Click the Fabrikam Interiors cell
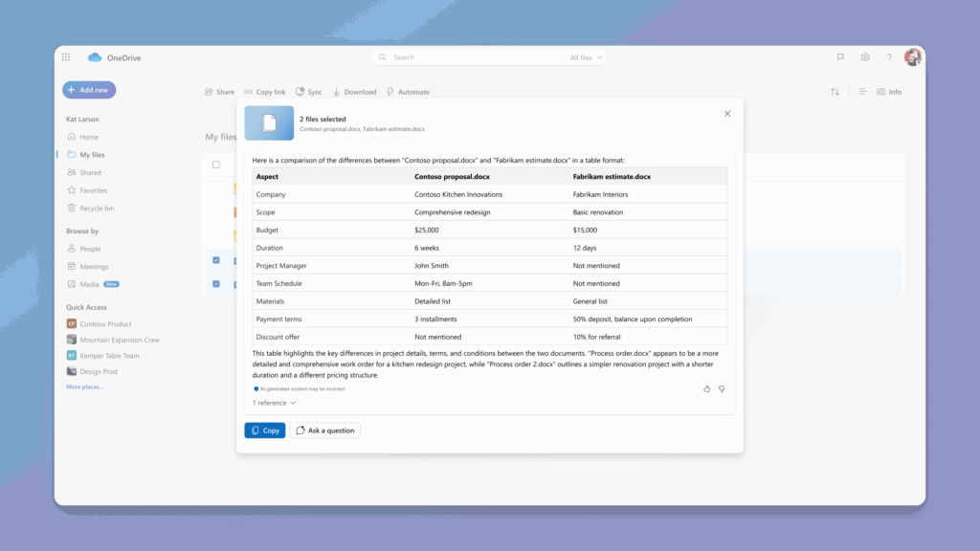Image resolution: width=980 pixels, height=551 pixels. 601,194
